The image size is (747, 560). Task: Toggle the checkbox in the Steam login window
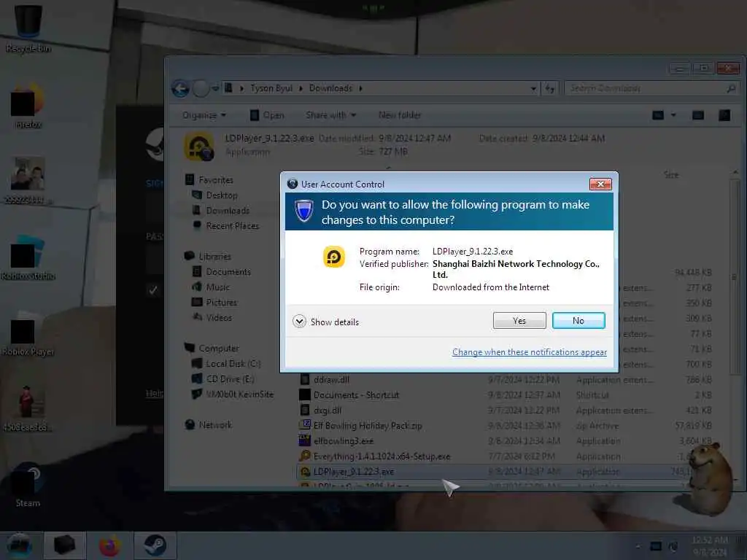[x=152, y=290]
